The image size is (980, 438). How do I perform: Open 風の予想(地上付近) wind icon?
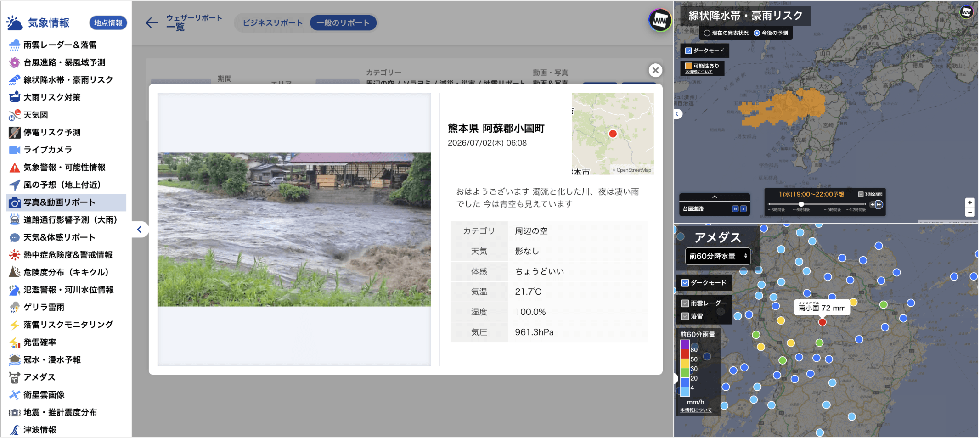coord(15,185)
